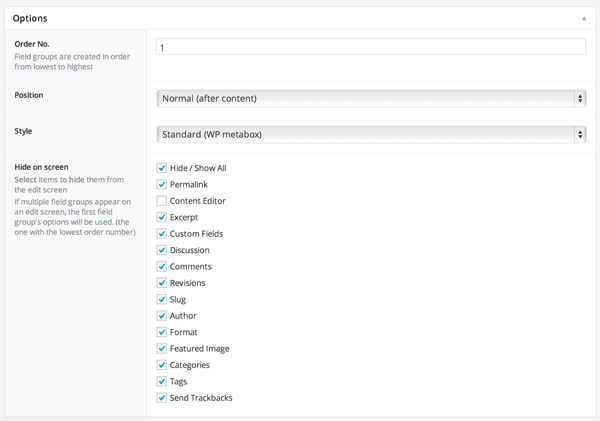Toggle the Hide / Show All checkbox
Image resolution: width=600 pixels, height=421 pixels.
[161, 168]
